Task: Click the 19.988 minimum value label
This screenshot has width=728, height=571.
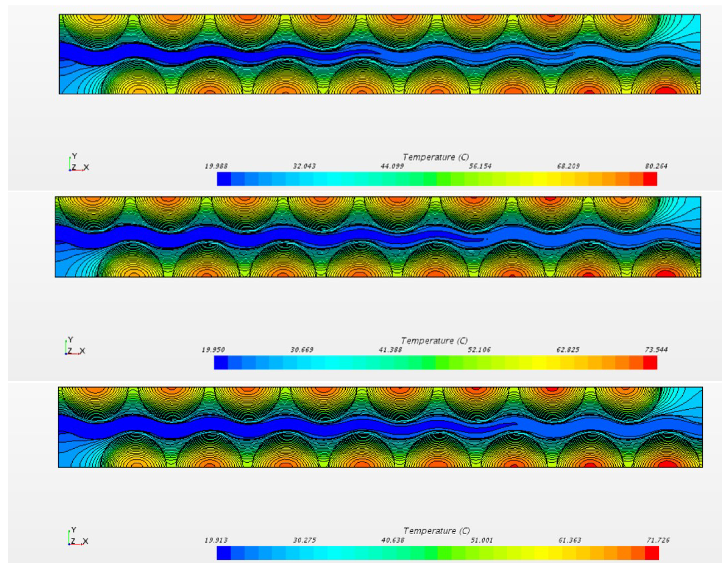Action: pyautogui.click(x=216, y=166)
